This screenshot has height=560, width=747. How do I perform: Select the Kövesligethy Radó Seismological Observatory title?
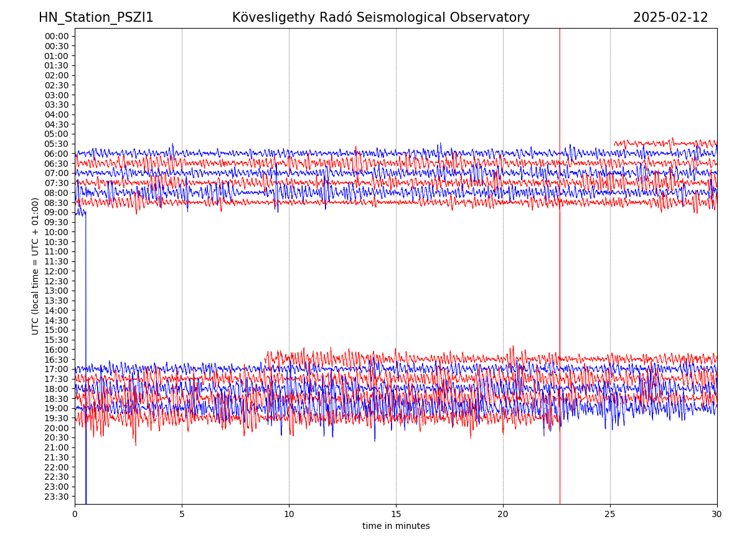[x=380, y=17]
